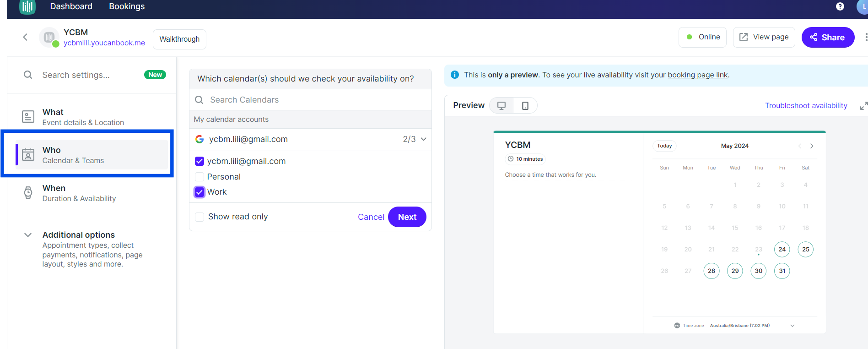The height and width of the screenshot is (349, 868).
Task: Check the Personal calendar checkbox
Action: pos(199,177)
